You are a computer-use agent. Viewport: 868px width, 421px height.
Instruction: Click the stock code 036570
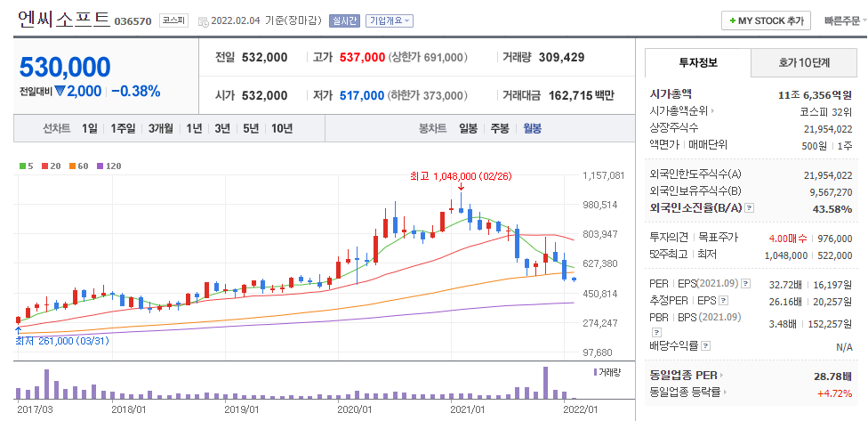[133, 21]
